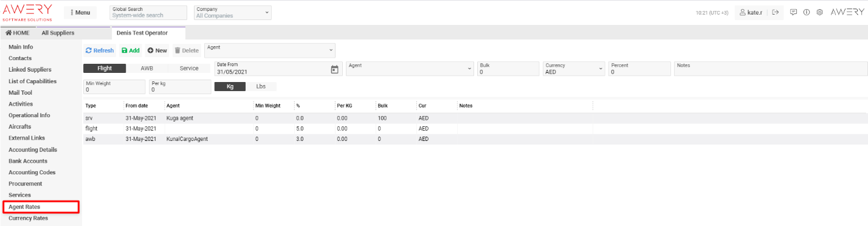Click the Delete button
This screenshot has height=226, width=868.
(x=187, y=50)
